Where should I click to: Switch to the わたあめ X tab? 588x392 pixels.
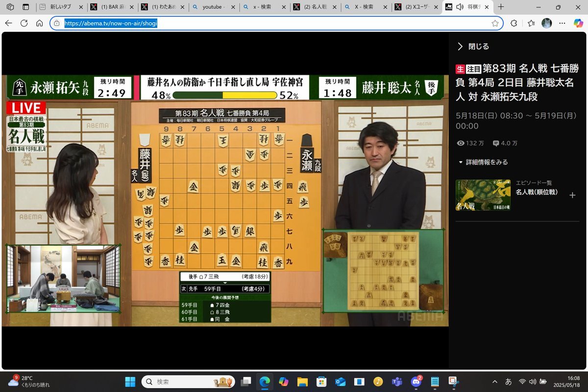163,7
